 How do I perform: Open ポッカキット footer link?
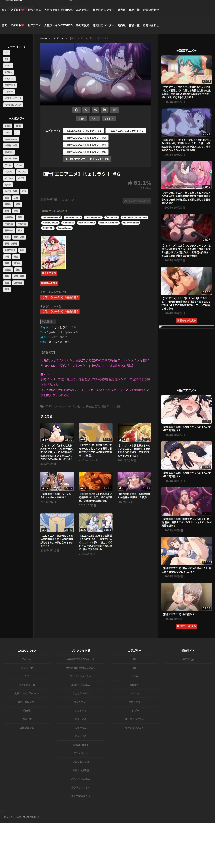(x=81, y=702)
